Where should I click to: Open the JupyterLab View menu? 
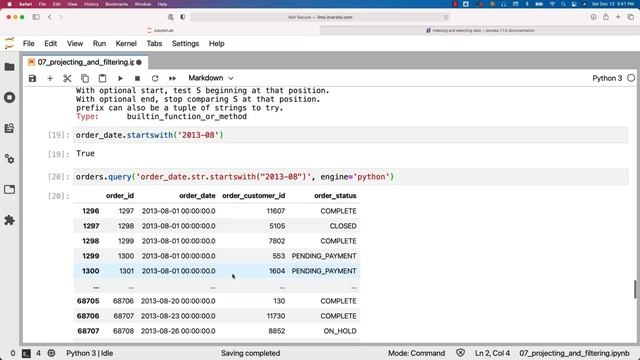(x=75, y=44)
